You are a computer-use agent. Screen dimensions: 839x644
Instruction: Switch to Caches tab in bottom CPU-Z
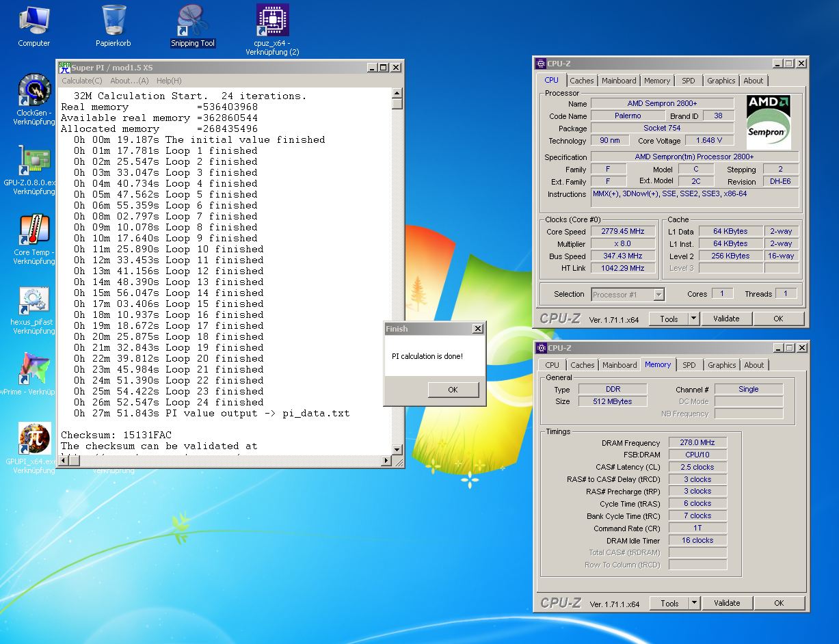pyautogui.click(x=583, y=365)
